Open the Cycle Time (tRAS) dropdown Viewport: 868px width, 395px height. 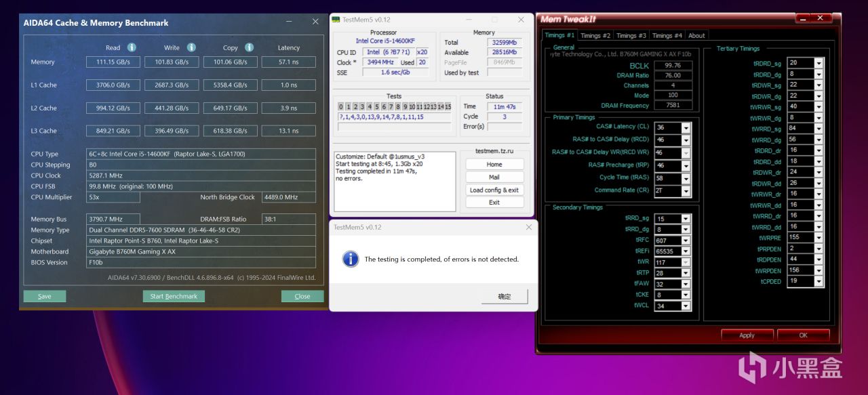pyautogui.click(x=686, y=178)
